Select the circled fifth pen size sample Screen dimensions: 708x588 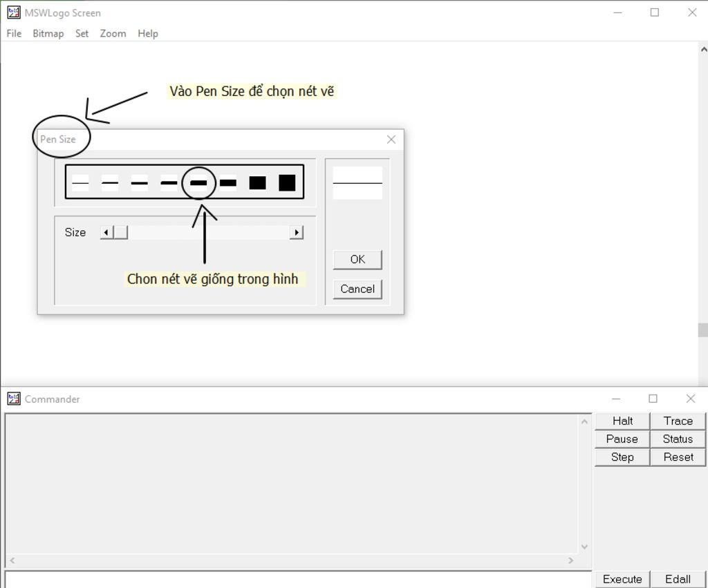[198, 183]
